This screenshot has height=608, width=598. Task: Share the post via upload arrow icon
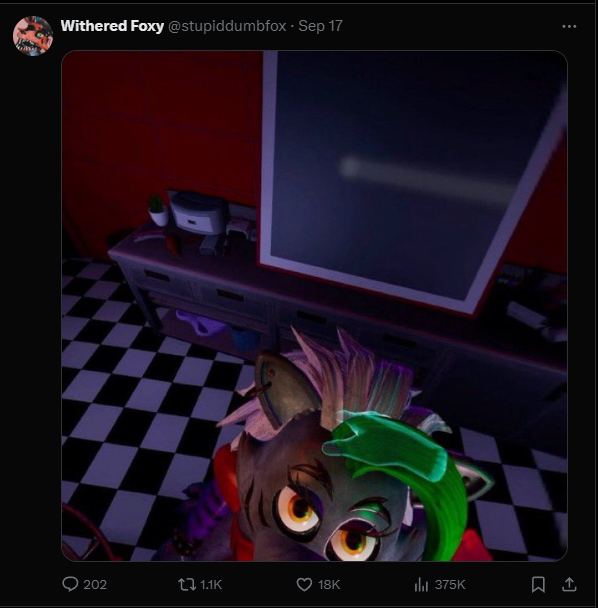point(569,584)
